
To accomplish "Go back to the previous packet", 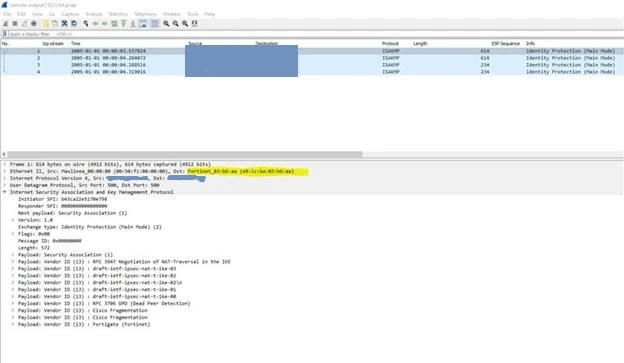I will click(96, 24).
